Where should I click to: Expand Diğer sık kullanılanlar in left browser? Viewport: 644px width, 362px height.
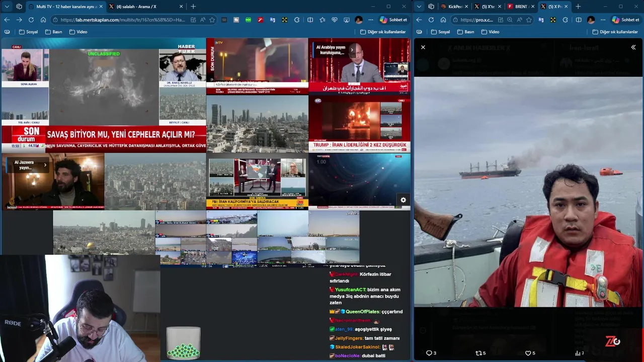383,32
